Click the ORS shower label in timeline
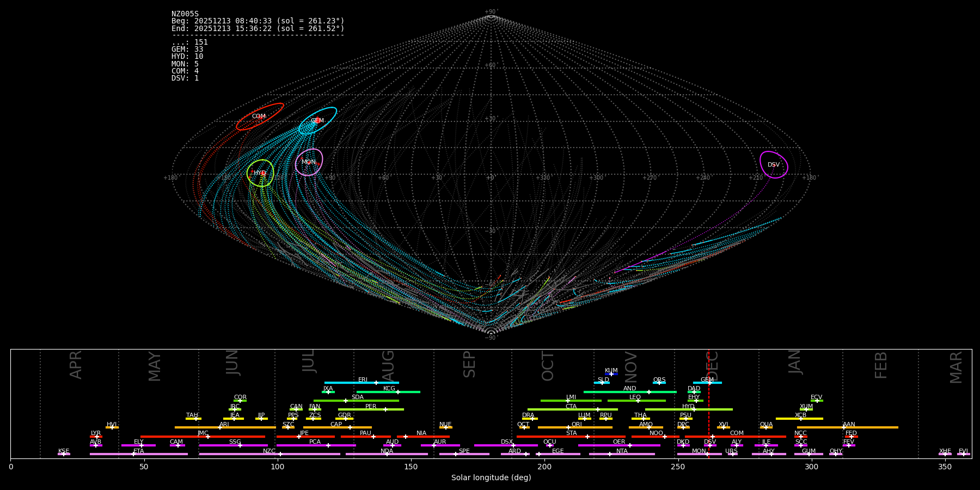Screen dimensions: 980x490 (659, 380)
